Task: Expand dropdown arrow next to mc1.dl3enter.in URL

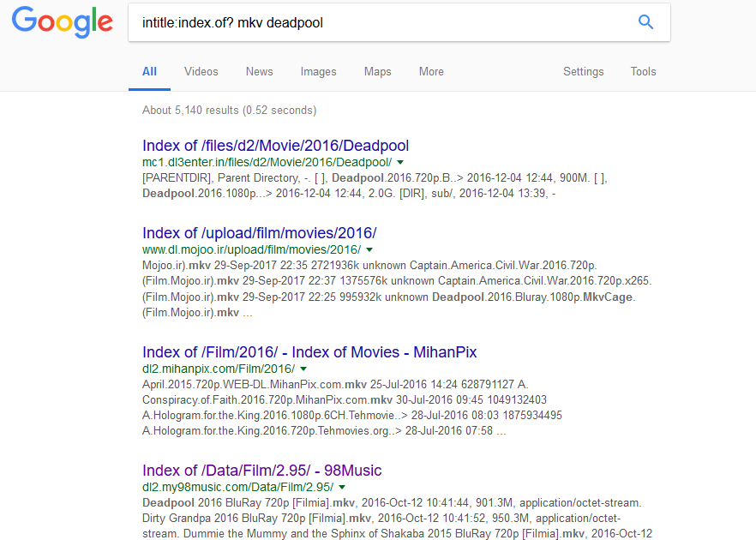Action: click(x=400, y=163)
